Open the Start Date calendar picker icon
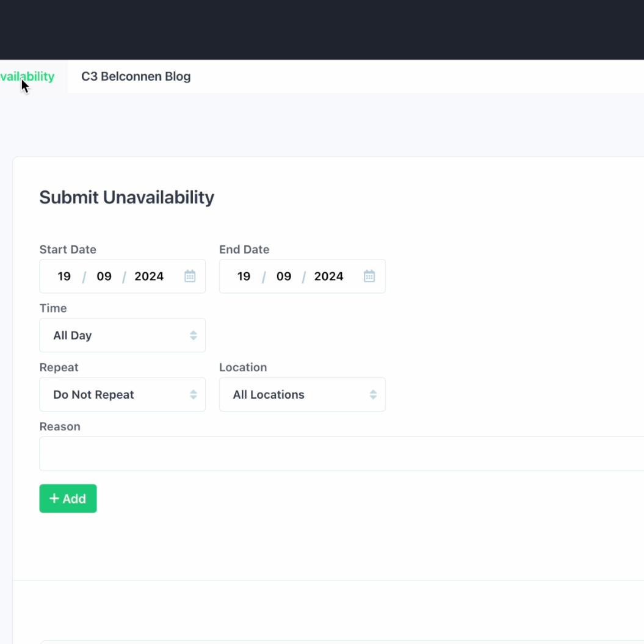644x644 pixels. click(x=190, y=277)
